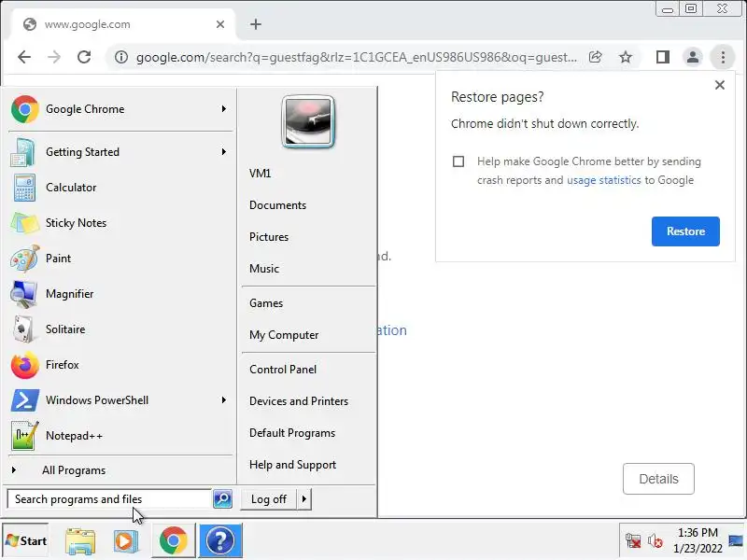Open Help and Support
747x560 pixels.
pos(292,465)
